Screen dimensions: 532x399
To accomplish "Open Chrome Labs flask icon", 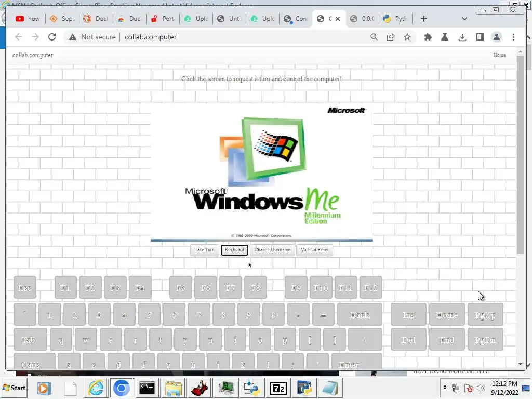I will coord(445,37).
